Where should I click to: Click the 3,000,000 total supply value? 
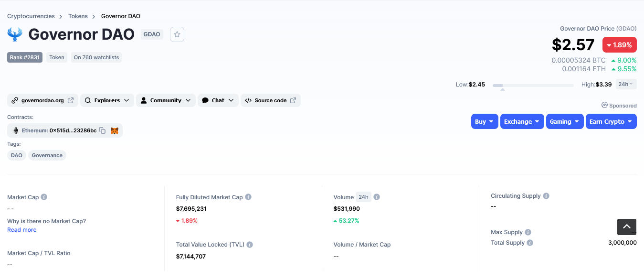623,243
